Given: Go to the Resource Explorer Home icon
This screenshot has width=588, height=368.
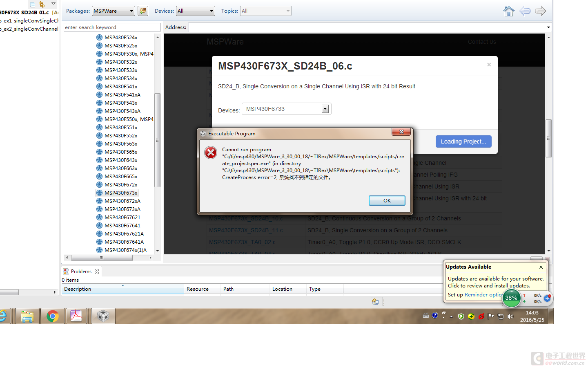Looking at the screenshot, I should point(509,11).
